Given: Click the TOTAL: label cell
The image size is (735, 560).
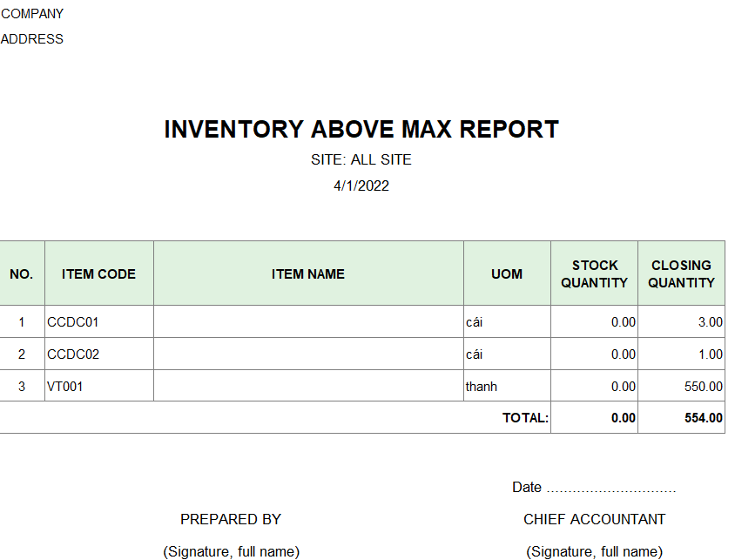Looking at the screenshot, I should (525, 418).
